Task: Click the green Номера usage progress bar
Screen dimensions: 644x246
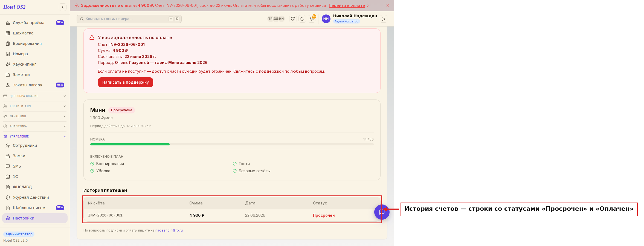Action: tap(130, 144)
